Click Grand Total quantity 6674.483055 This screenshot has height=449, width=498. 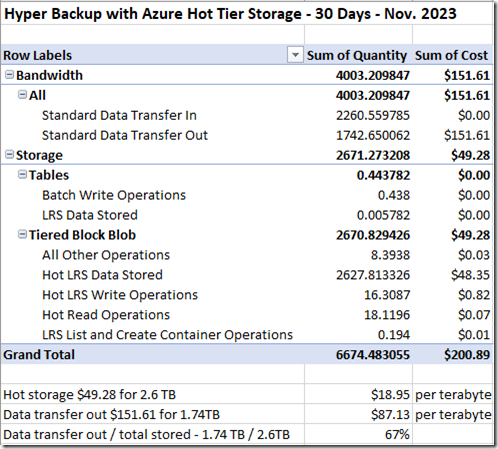373,355
